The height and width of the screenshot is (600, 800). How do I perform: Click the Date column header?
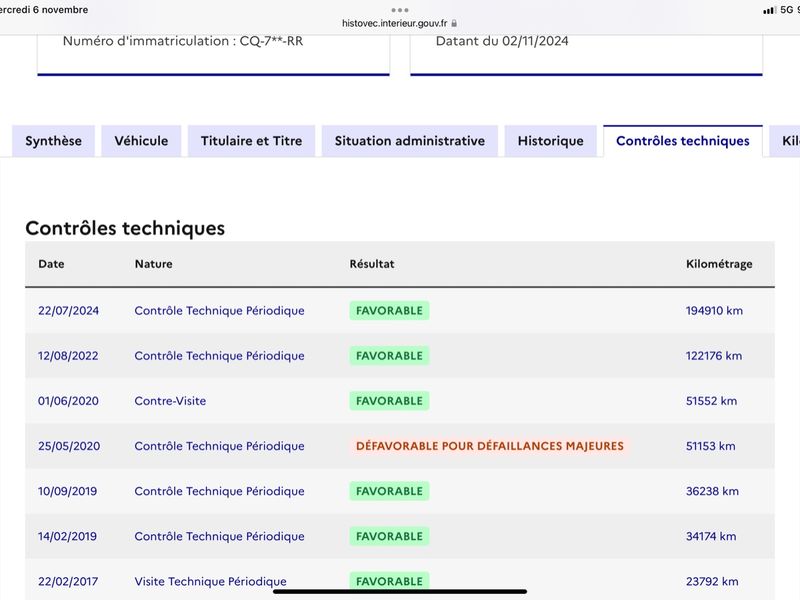(x=51, y=264)
